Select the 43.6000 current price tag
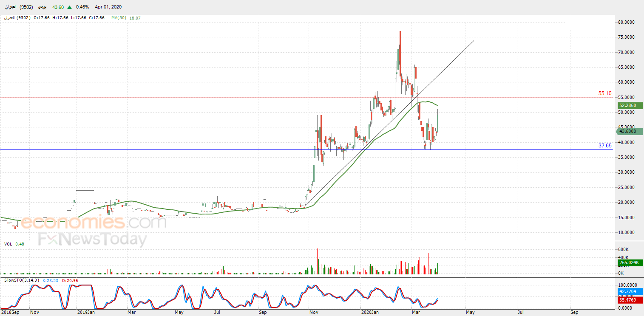The height and width of the screenshot is (316, 644). [629, 132]
